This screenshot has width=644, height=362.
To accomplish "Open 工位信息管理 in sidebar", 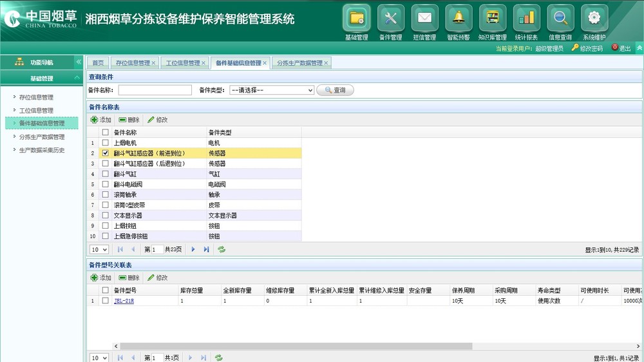I will pos(36,111).
